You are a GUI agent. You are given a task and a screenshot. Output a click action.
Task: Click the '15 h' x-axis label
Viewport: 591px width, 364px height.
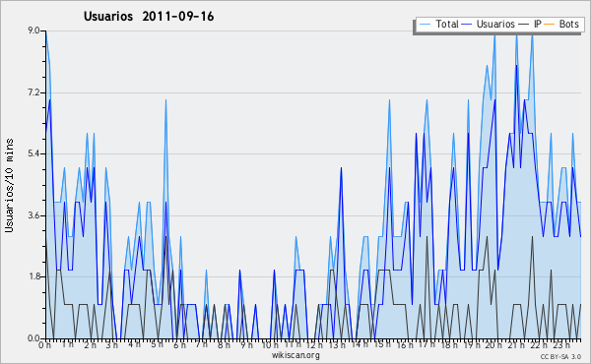coord(382,344)
